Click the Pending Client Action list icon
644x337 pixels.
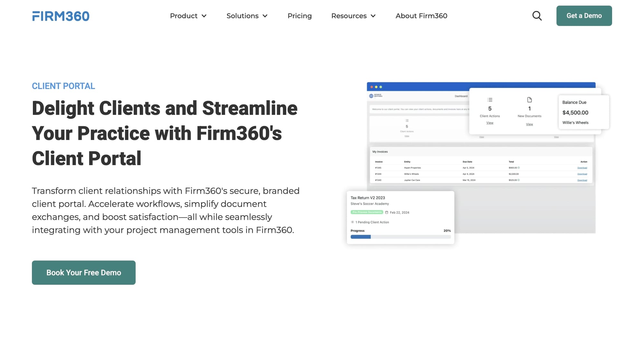coord(352,222)
